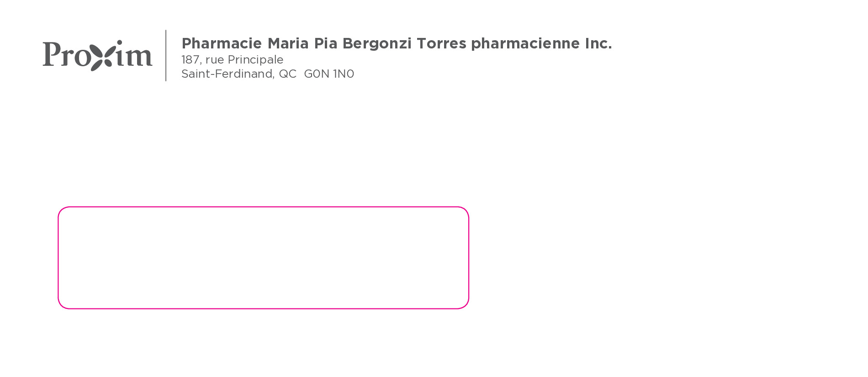This screenshot has height=377, width=868.
Task: Click the '187, rue Principale' address line
Action: click(x=232, y=60)
